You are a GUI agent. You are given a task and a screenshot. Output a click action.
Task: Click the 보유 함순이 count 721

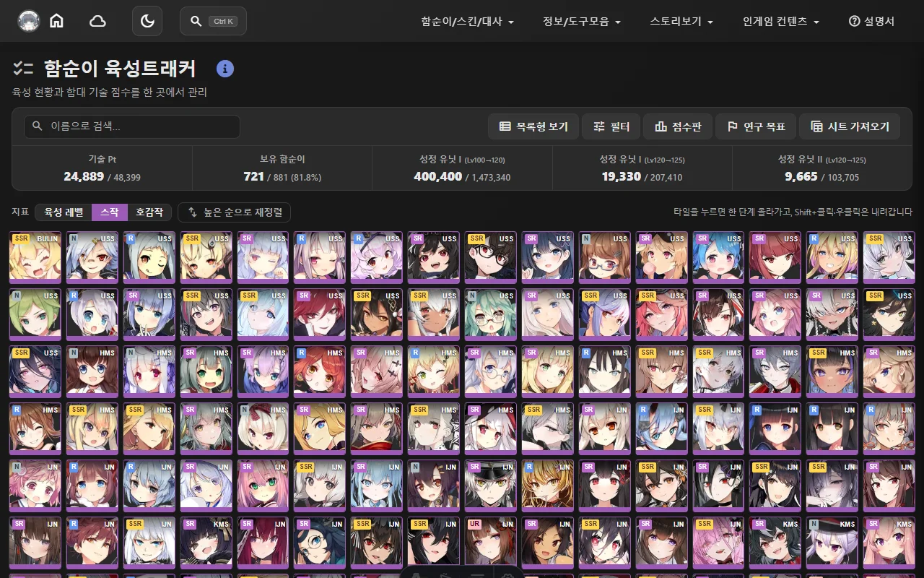[x=253, y=176]
